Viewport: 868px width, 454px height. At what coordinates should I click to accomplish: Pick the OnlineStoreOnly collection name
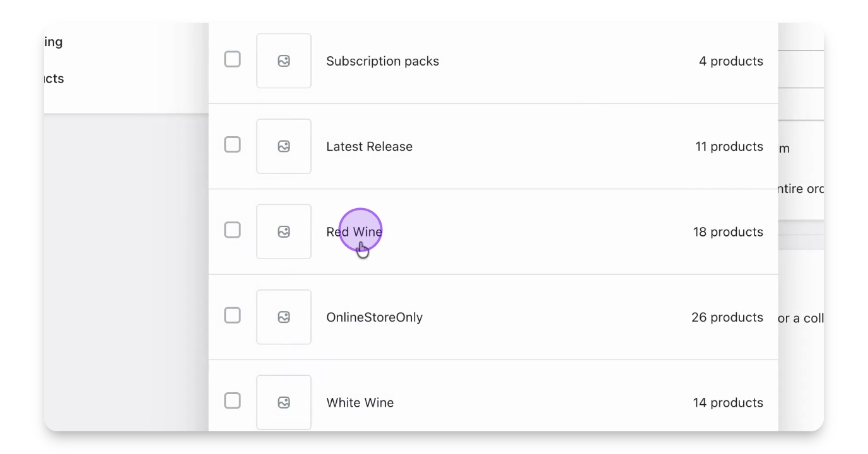374,317
